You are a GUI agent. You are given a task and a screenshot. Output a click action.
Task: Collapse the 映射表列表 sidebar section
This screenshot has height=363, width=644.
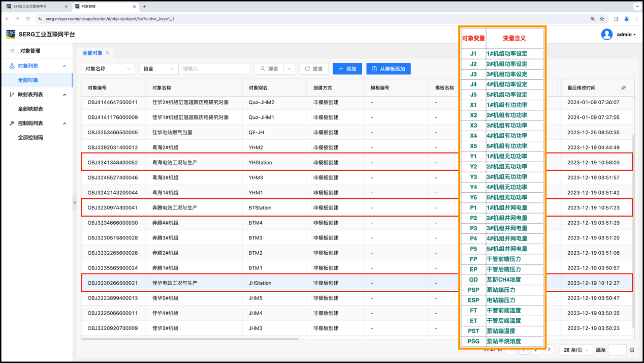pyautogui.click(x=65, y=95)
